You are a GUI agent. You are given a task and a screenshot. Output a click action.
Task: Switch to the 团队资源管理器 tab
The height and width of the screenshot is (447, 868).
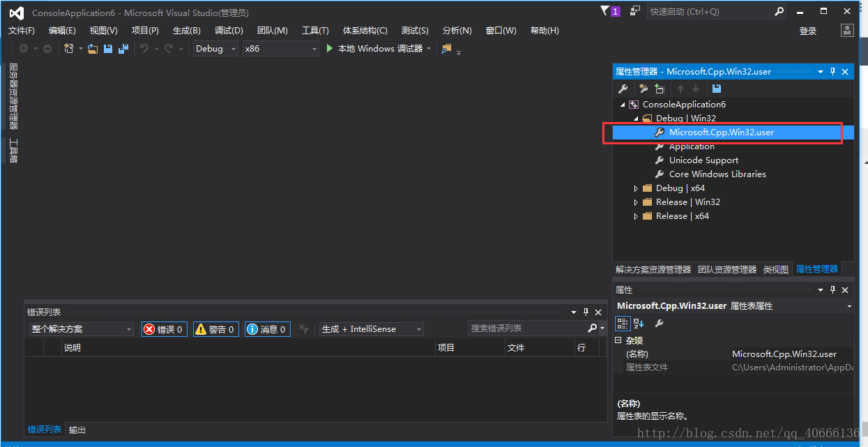click(x=727, y=269)
